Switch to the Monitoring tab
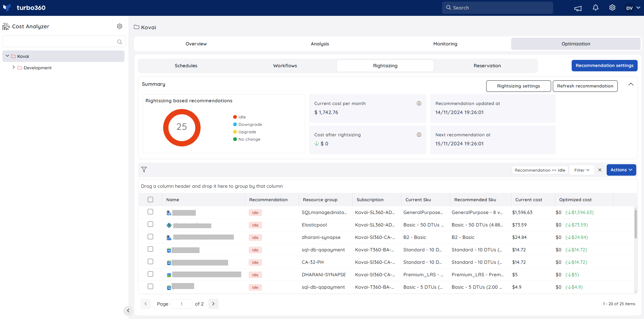 click(445, 44)
